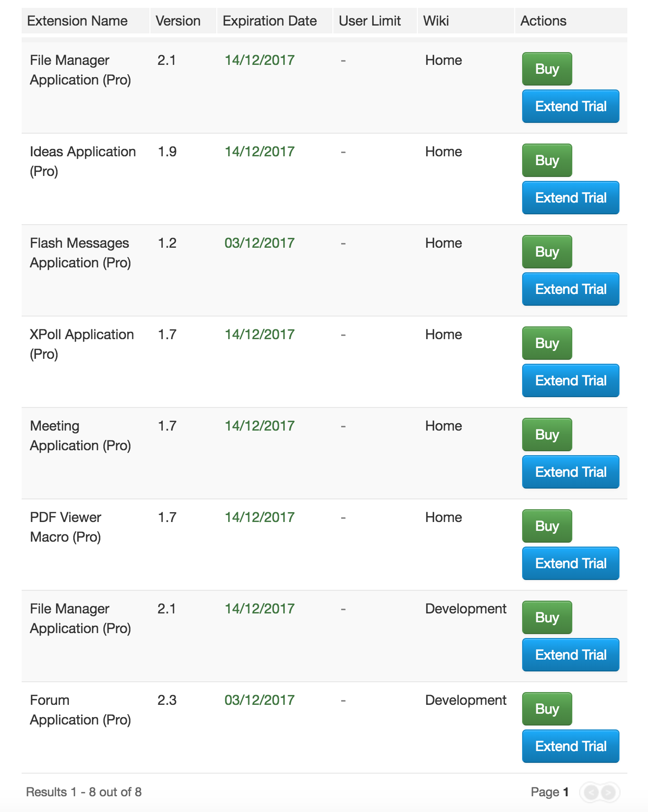Buy the Flash Messages Application (Pro)
Viewport: 648px width, 812px height.
(x=546, y=251)
